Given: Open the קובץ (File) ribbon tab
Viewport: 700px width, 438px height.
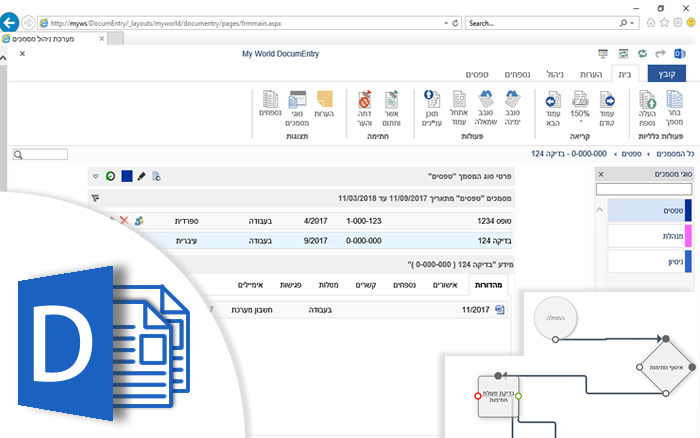Looking at the screenshot, I should [x=667, y=74].
